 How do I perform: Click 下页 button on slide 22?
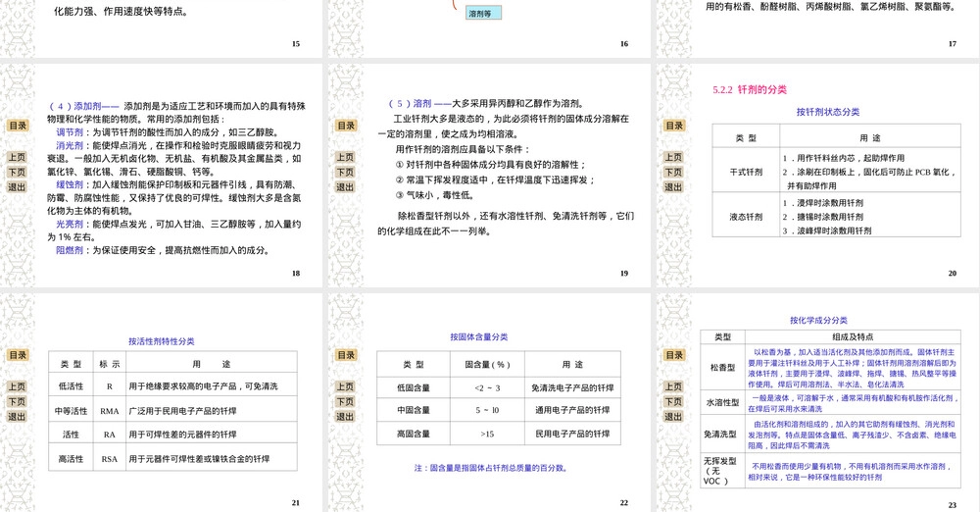pyautogui.click(x=346, y=402)
